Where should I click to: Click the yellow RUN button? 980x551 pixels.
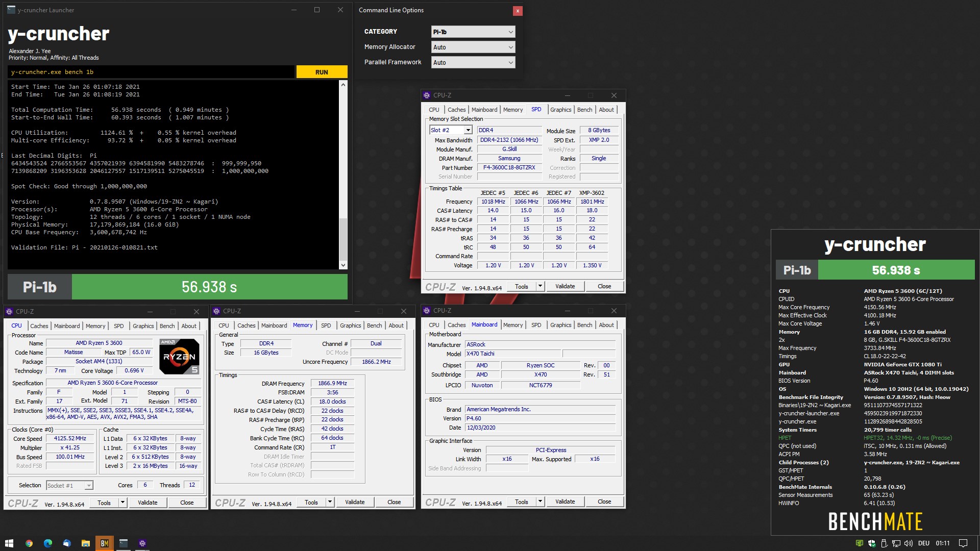tap(322, 72)
